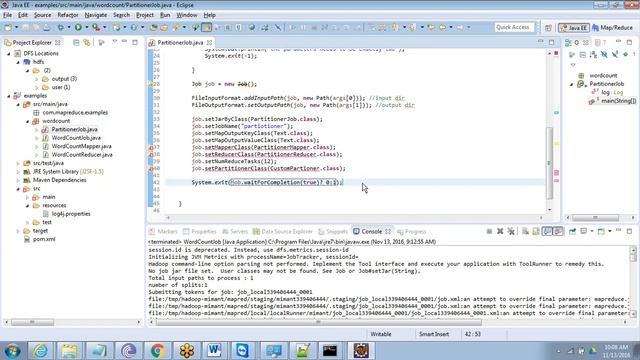Select PartitionerJob.java editor tab
This screenshot has width=640, height=360.
click(x=180, y=42)
